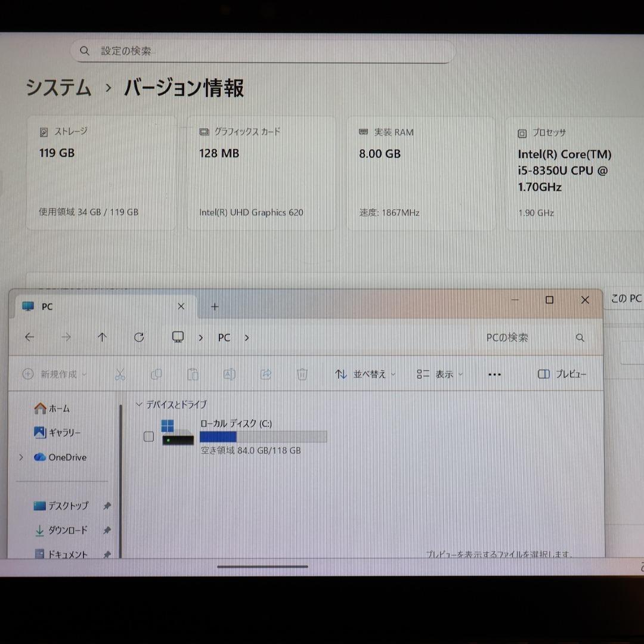This screenshot has width=644, height=644.
Task: Click the Copy icon in File Explorer
Action: pyautogui.click(x=156, y=374)
